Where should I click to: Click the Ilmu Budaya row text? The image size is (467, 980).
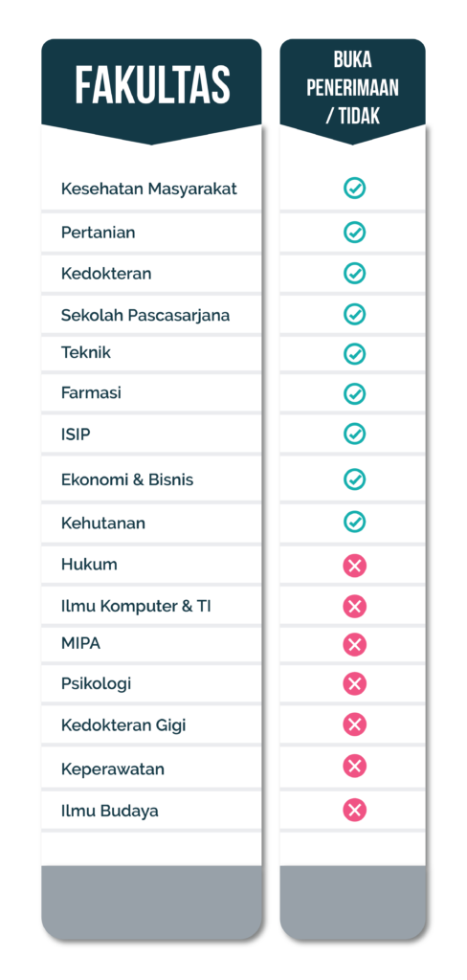(109, 812)
